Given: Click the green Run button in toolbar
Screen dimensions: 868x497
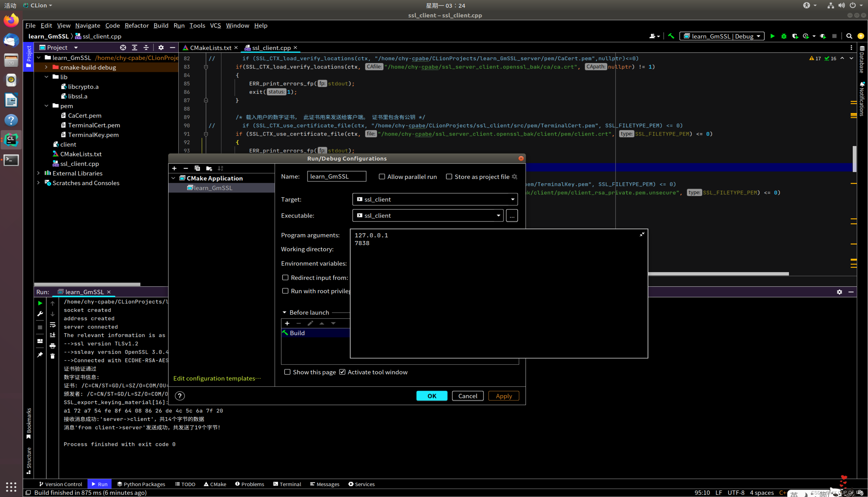Looking at the screenshot, I should coord(772,36).
